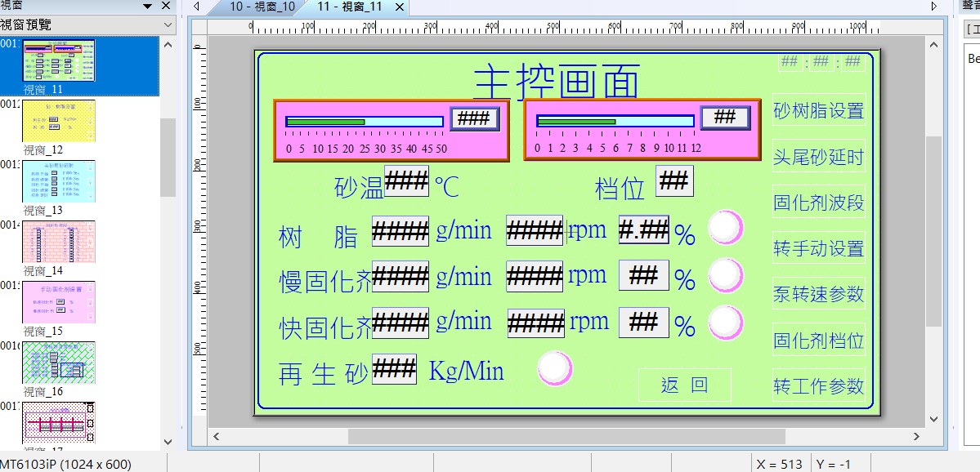980x472 pixels.
Task: Close the 11 - 視窗_11 tab
Action: click(398, 7)
